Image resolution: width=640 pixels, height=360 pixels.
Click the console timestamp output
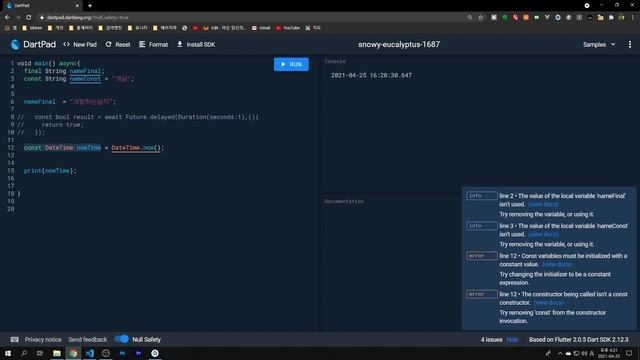(371, 76)
